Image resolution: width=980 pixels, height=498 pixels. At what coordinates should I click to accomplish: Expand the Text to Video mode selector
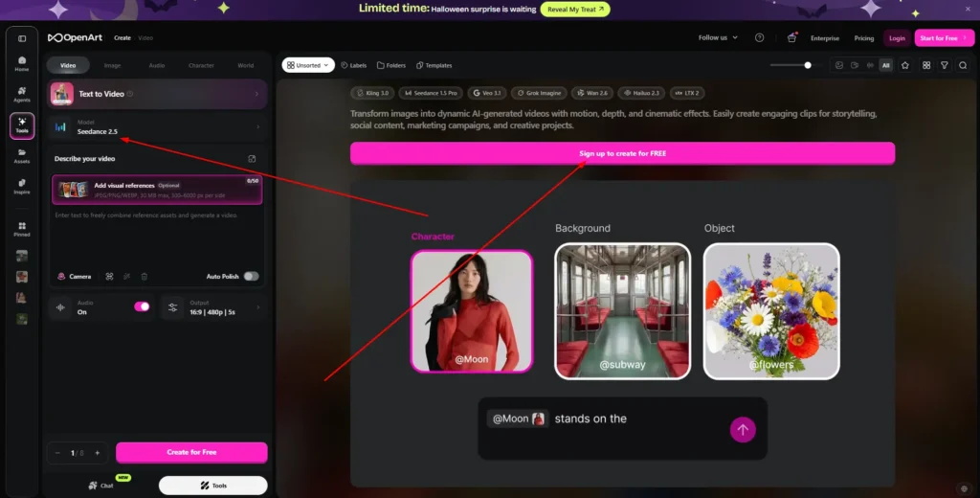coord(158,94)
